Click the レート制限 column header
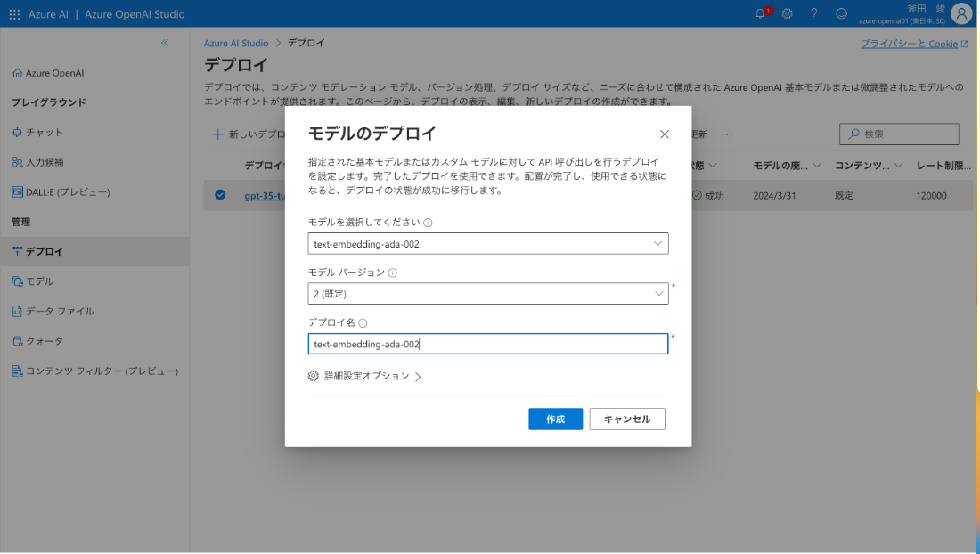The width and height of the screenshot is (980, 554). click(943, 166)
